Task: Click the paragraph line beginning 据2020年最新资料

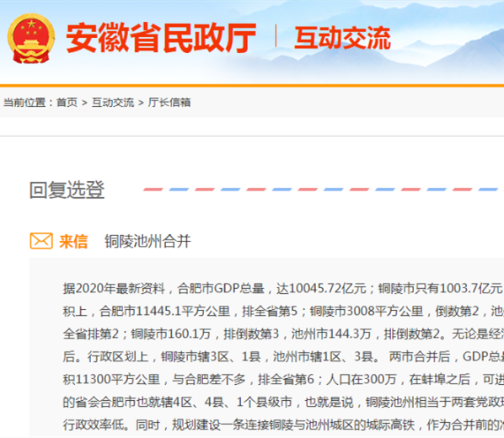Action: pyautogui.click(x=283, y=288)
